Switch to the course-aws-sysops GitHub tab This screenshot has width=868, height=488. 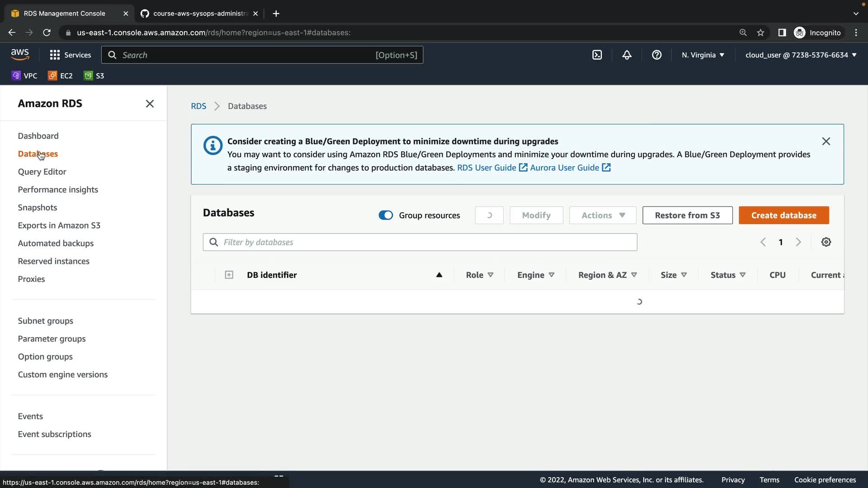[x=199, y=14]
